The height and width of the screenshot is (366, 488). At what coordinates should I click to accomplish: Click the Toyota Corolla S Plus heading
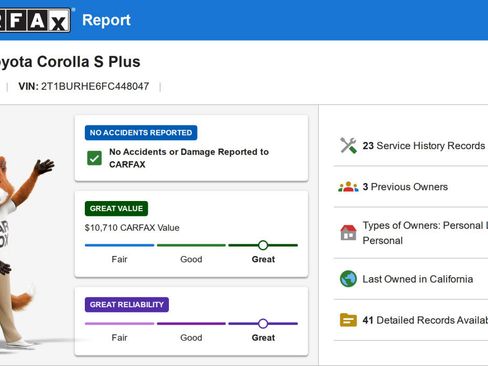click(x=70, y=62)
